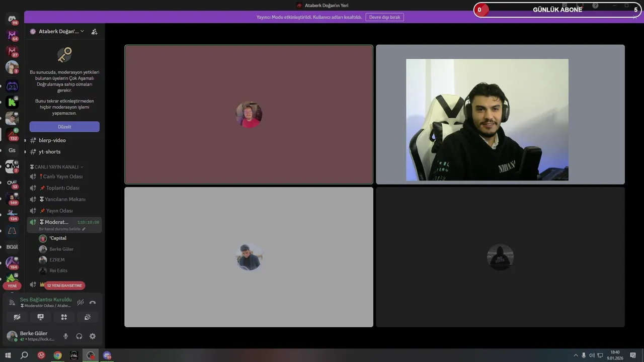
Task: Open server with 27 unread badge
Action: [x=12, y=51]
